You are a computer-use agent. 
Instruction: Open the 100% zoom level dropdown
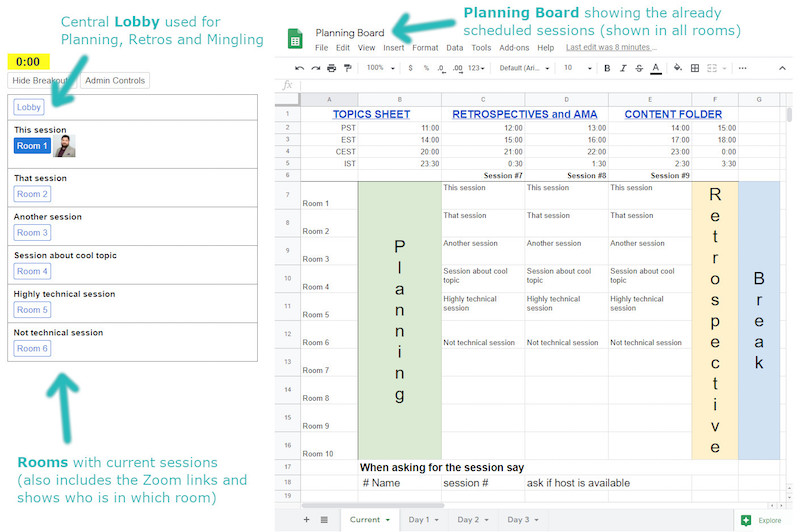(381, 68)
